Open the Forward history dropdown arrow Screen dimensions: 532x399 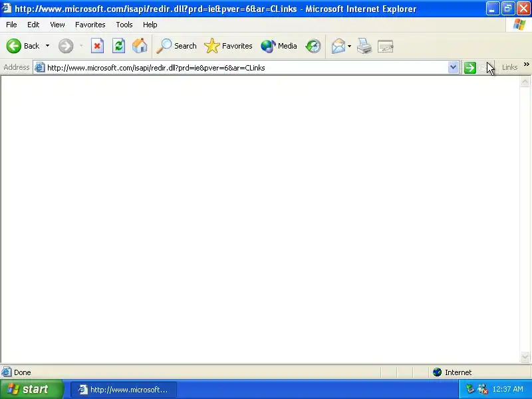tap(81, 46)
